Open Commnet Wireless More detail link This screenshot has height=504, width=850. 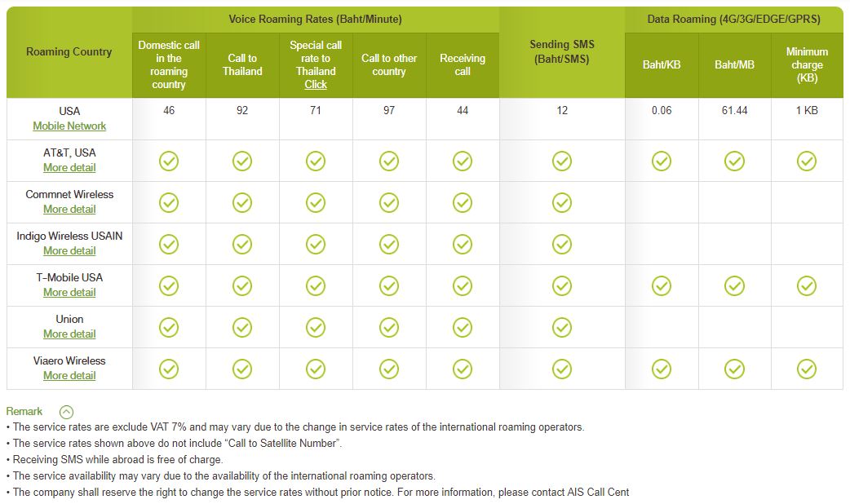point(69,210)
